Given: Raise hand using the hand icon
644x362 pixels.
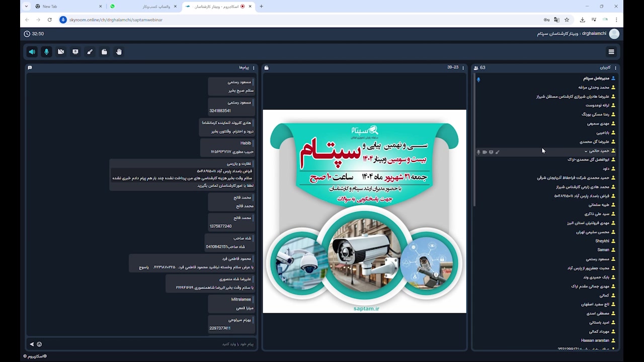Looking at the screenshot, I should tap(119, 52).
